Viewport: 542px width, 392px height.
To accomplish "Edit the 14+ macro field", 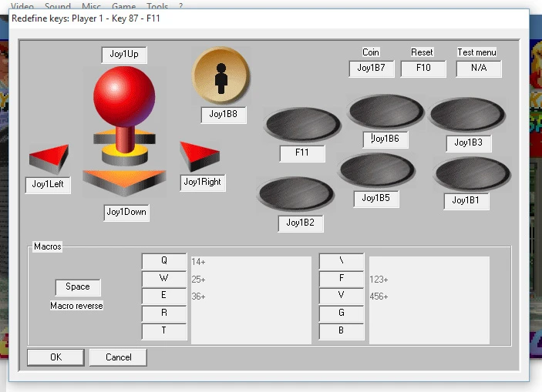I will 251,262.
